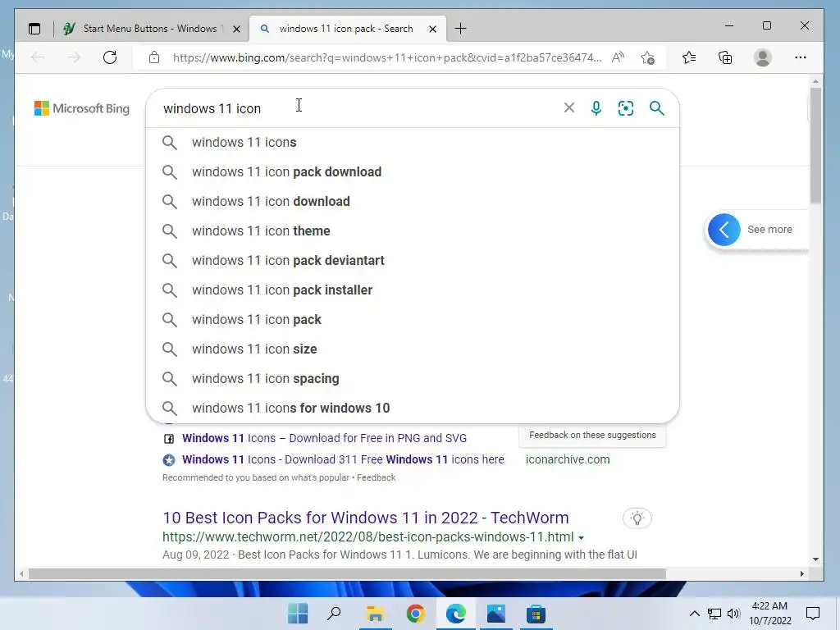Pick windows 11 icons for windows 10
Viewport: 840px width, 630px height.
click(x=413, y=407)
